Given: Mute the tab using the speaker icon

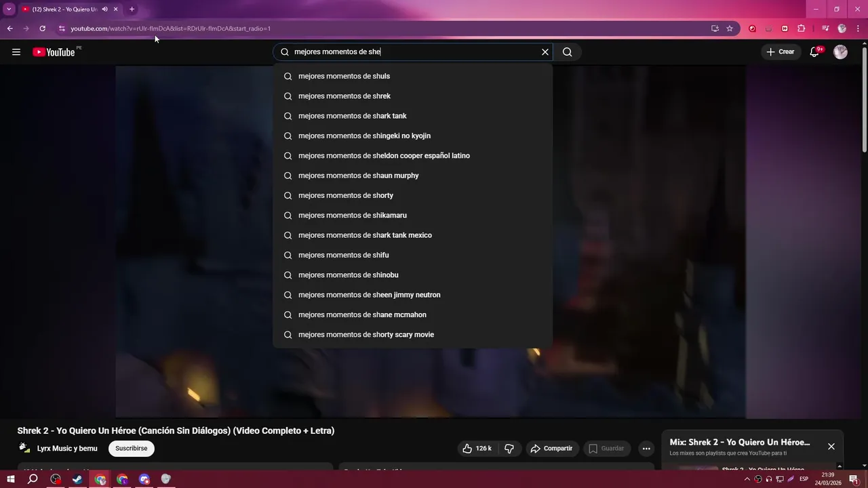Looking at the screenshot, I should tap(104, 9).
